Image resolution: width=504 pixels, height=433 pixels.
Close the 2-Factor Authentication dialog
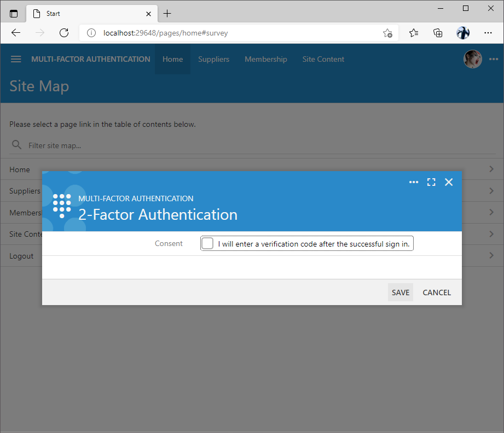(449, 182)
